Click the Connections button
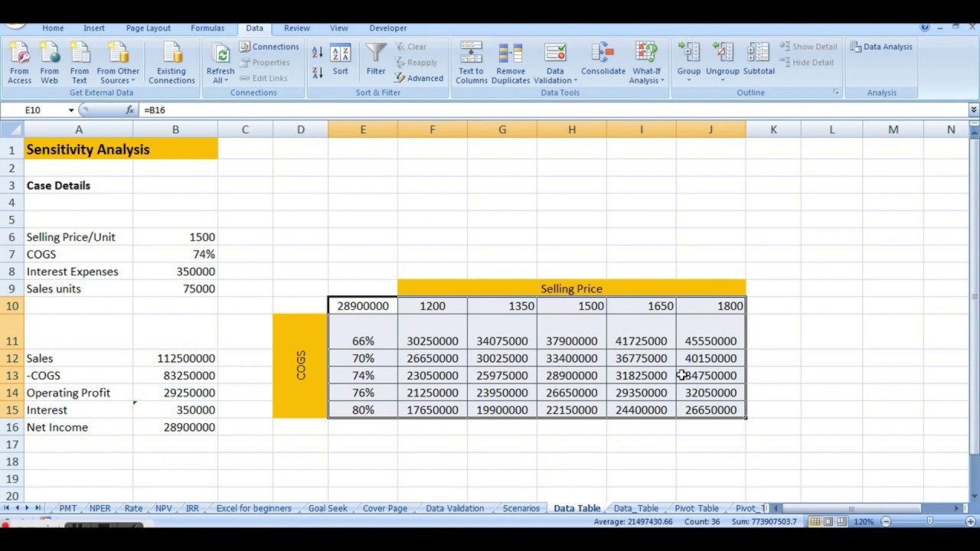The width and height of the screenshot is (980, 551). click(x=269, y=47)
